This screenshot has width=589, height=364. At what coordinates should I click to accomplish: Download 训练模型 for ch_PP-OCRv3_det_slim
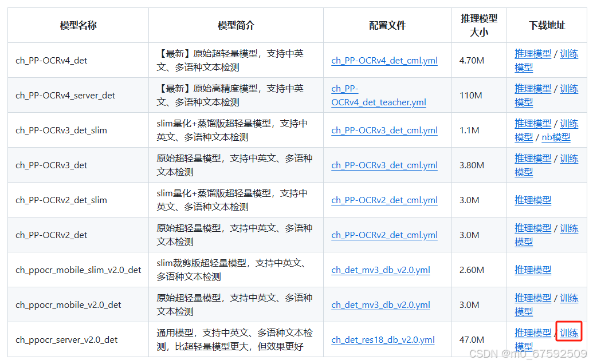point(569,124)
